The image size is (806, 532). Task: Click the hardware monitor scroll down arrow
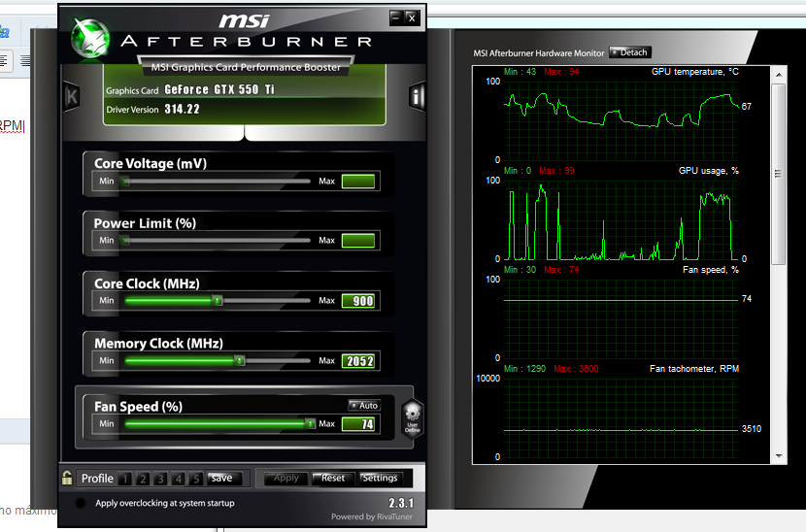point(779,456)
